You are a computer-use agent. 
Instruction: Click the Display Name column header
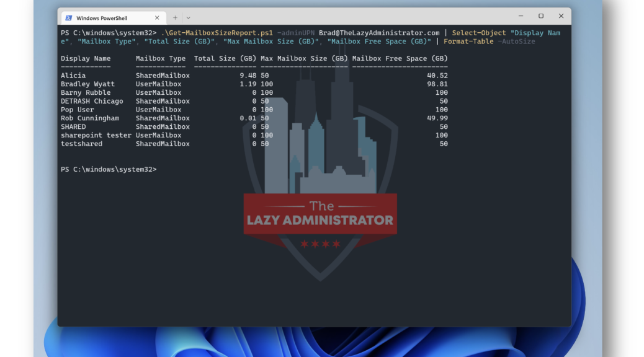[x=86, y=58]
